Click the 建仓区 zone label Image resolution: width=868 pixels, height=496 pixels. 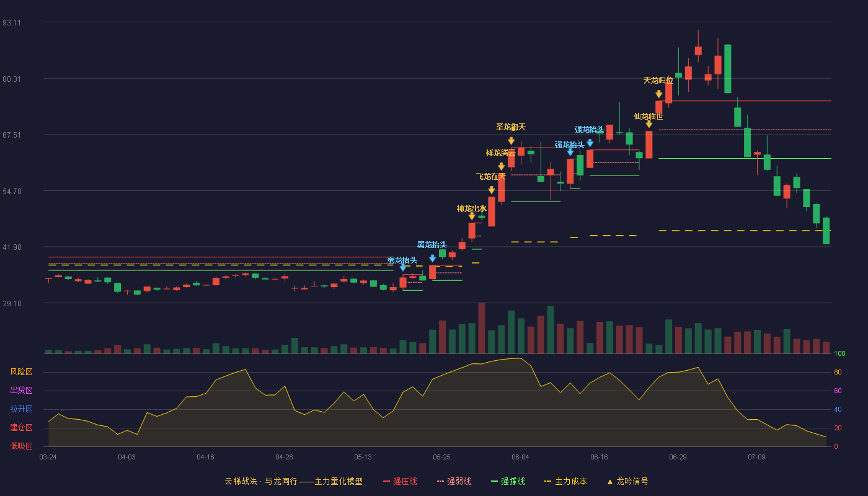coord(22,428)
